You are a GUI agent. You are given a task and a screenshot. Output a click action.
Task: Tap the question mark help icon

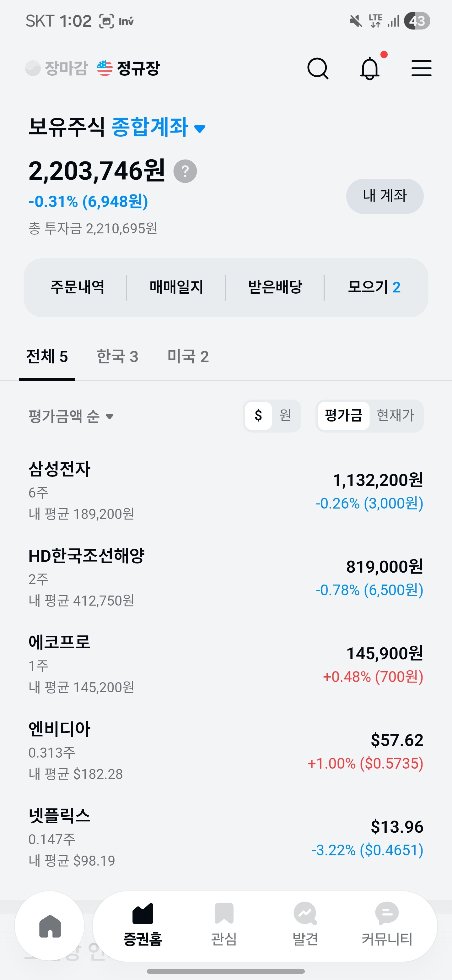click(185, 171)
